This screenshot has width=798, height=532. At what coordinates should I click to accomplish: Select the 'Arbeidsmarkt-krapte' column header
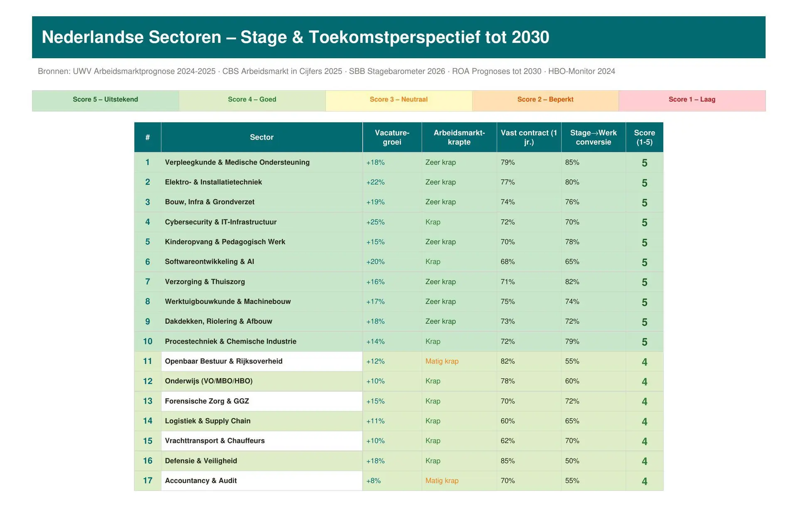459,137
